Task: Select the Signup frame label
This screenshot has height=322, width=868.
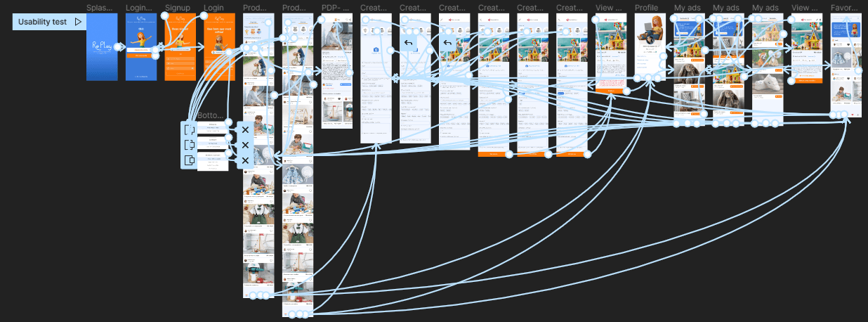Action: pos(178,8)
